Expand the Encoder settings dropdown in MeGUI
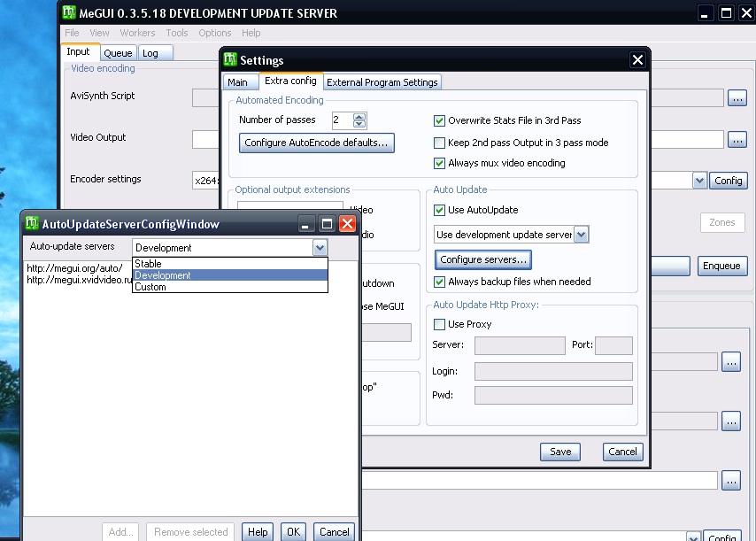This screenshot has width=756, height=541. click(699, 181)
